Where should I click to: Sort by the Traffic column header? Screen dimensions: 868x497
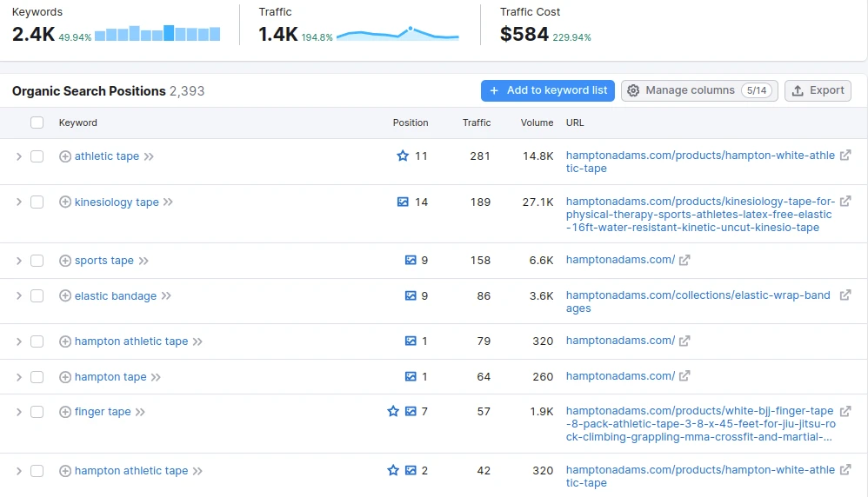click(477, 123)
